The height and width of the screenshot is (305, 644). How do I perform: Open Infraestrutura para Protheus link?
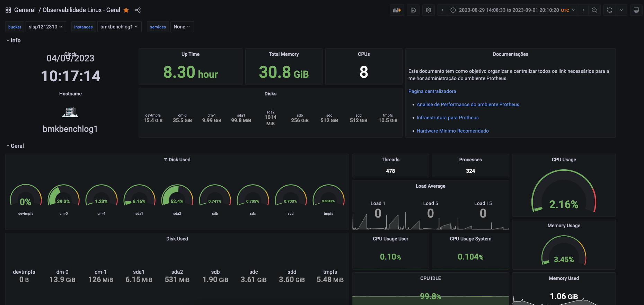448,118
